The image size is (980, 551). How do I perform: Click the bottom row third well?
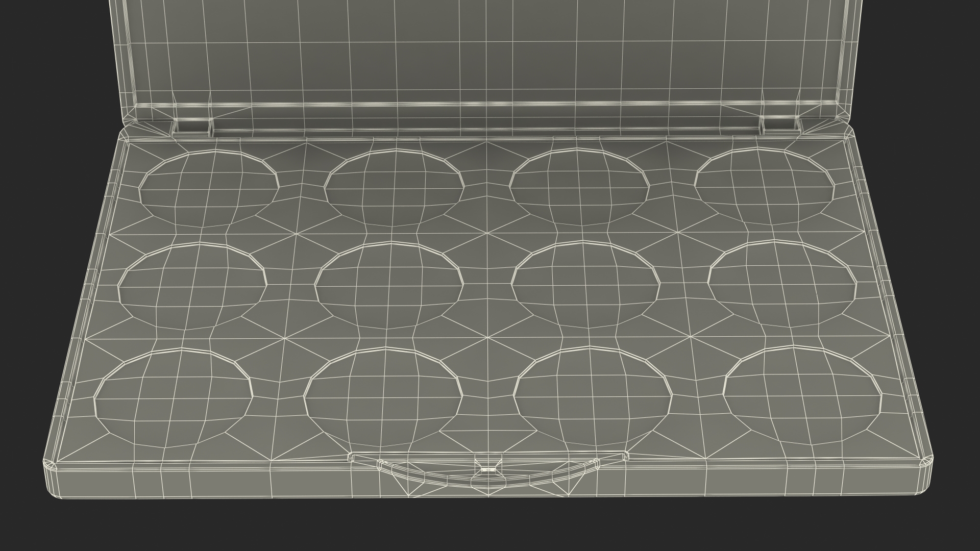[x=592, y=395]
